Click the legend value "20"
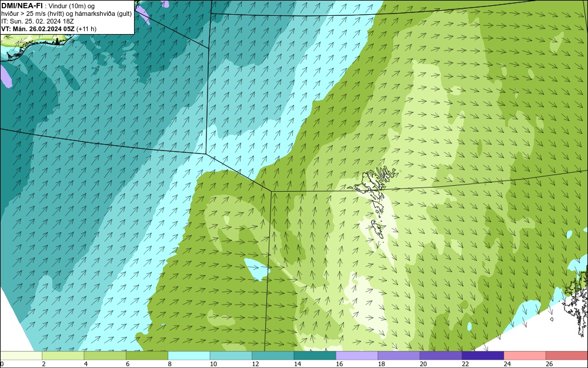588x368 pixels. click(x=423, y=364)
